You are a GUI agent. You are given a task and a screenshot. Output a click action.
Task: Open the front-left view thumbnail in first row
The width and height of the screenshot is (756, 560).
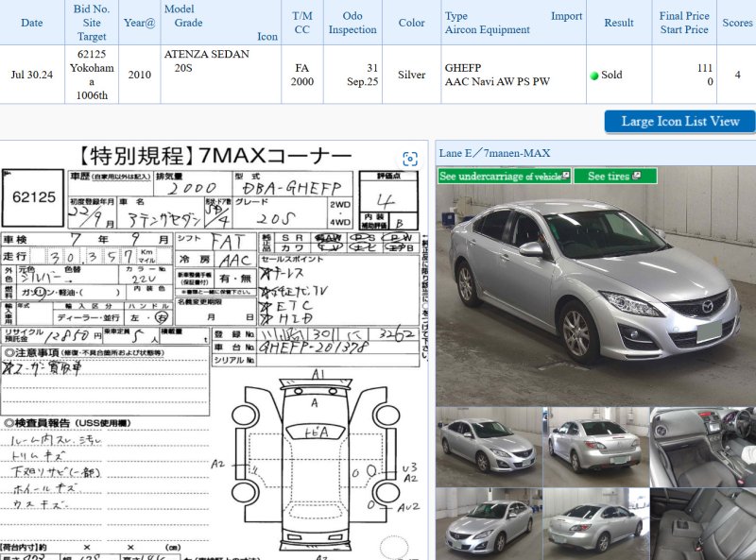click(x=489, y=447)
